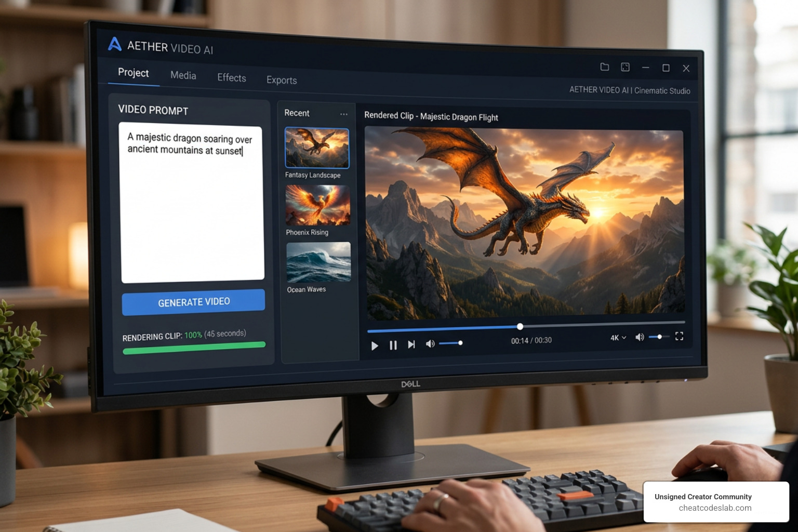
Task: Click the speaker icon next to the 4K selector
Action: [x=640, y=337]
